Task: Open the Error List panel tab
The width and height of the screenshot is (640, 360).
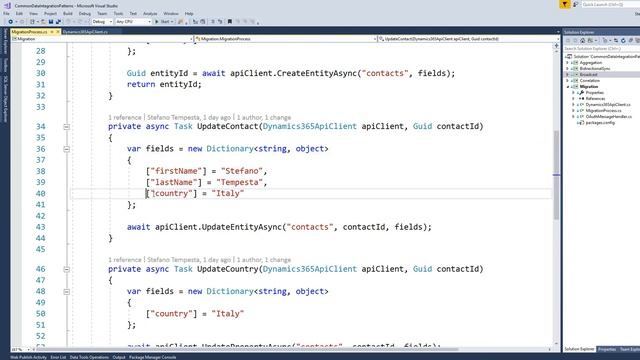Action: click(58, 357)
